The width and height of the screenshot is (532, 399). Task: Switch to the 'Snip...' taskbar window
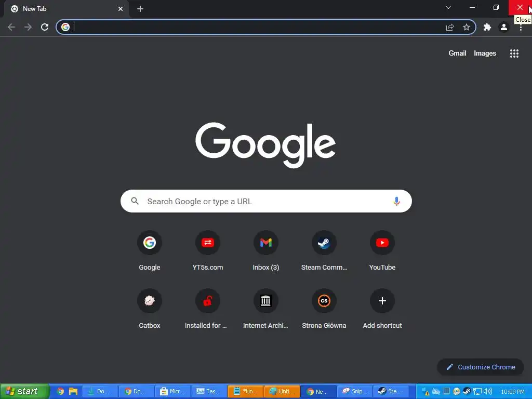(354, 391)
